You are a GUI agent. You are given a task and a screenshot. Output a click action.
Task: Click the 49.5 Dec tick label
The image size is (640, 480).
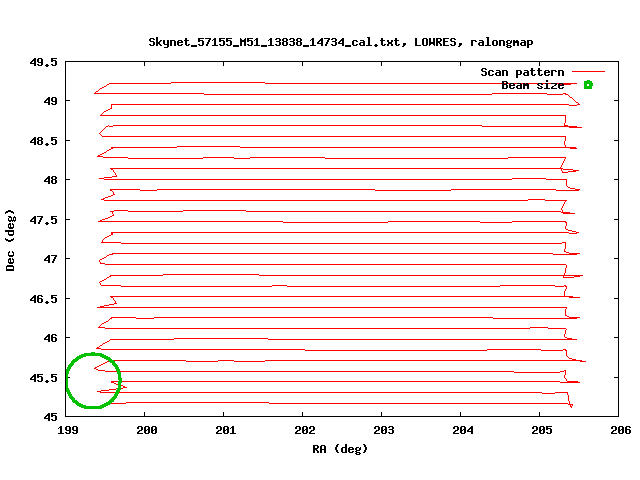(x=43, y=62)
